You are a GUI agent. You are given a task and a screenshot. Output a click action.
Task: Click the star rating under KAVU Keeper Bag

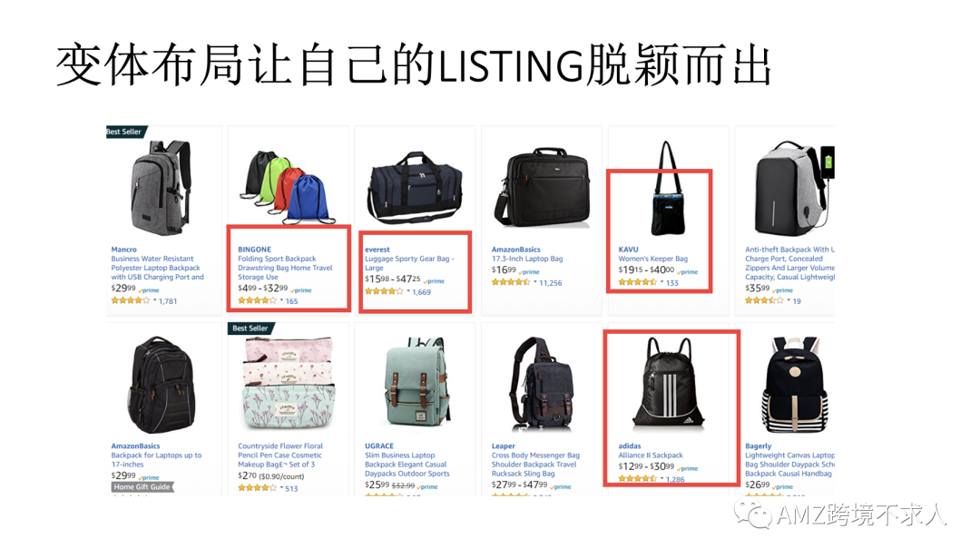click(638, 282)
